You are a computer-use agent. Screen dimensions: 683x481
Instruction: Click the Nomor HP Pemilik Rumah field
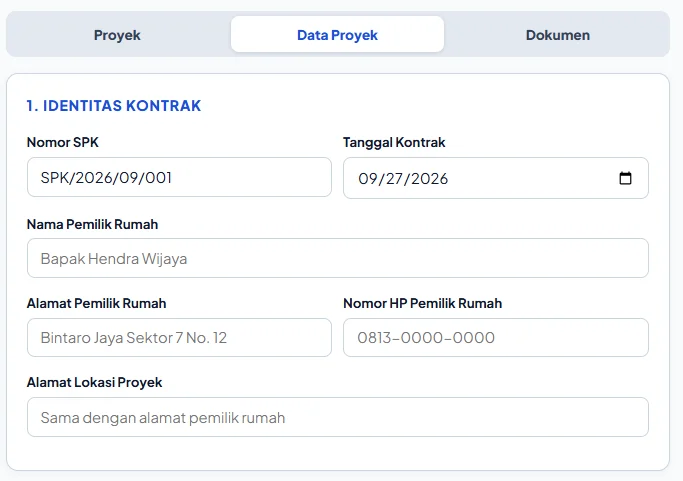[496, 338]
